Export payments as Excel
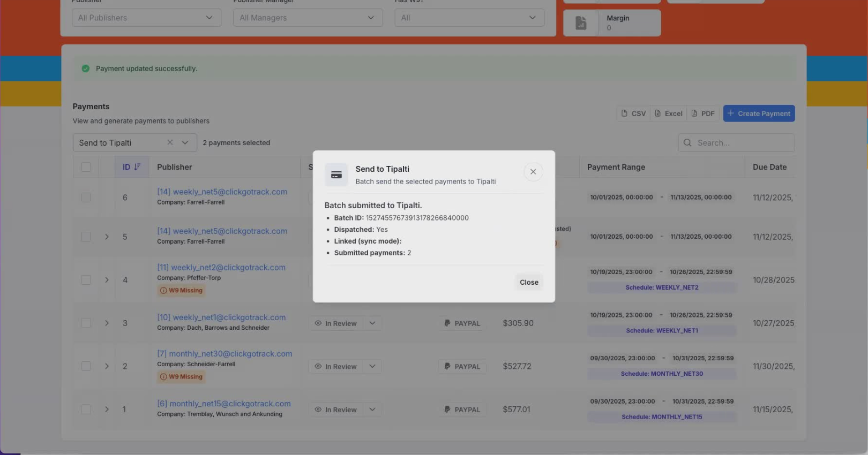The width and height of the screenshot is (868, 455). click(x=669, y=113)
